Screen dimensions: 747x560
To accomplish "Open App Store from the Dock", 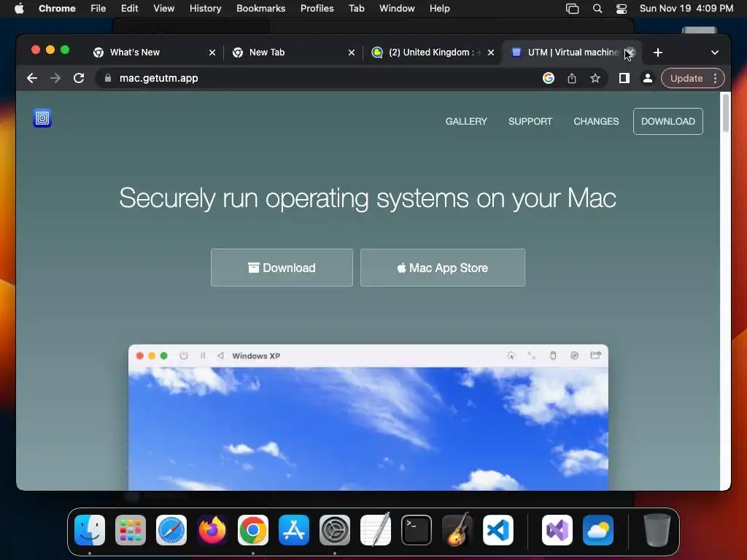I will pyautogui.click(x=294, y=530).
